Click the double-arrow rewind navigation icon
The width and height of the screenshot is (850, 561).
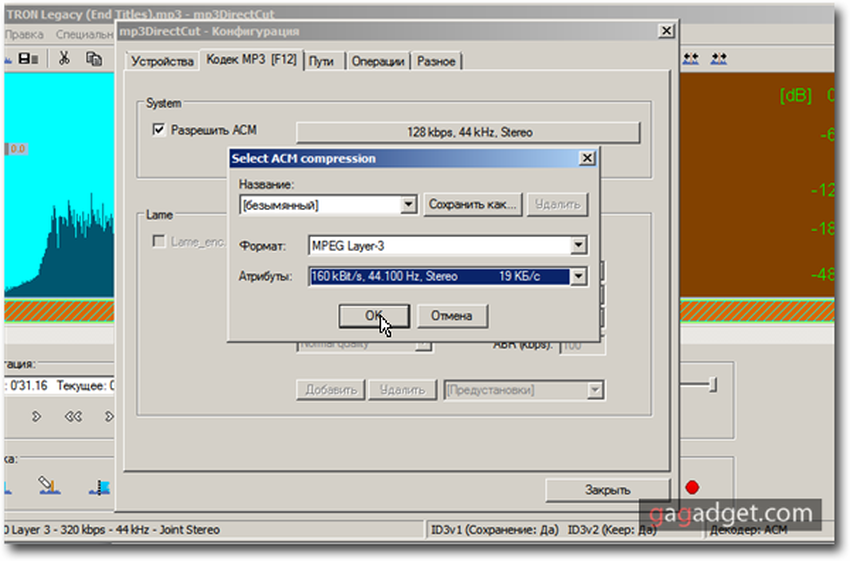73,416
